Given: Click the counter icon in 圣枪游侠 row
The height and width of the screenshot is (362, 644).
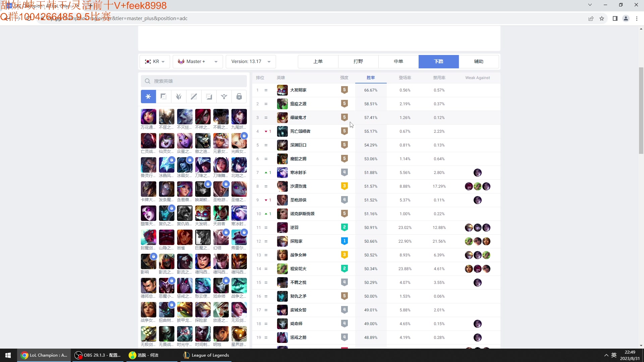Looking at the screenshot, I should [478, 200].
